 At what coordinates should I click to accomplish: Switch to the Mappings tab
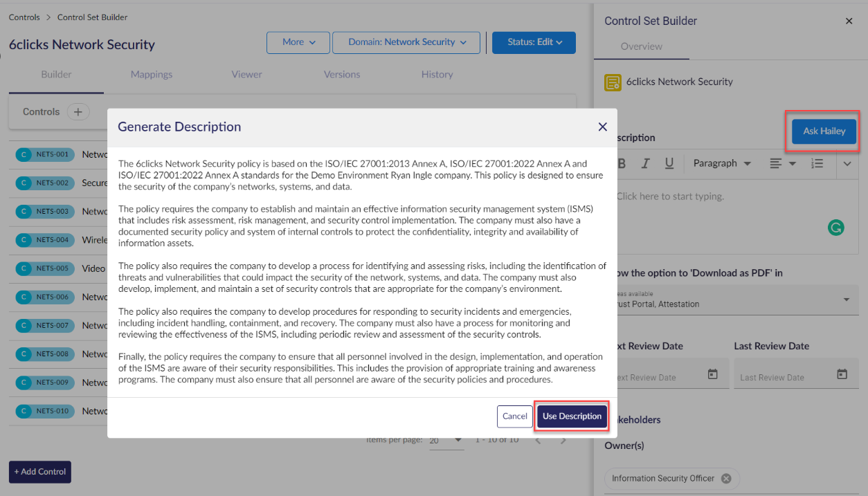click(x=152, y=75)
